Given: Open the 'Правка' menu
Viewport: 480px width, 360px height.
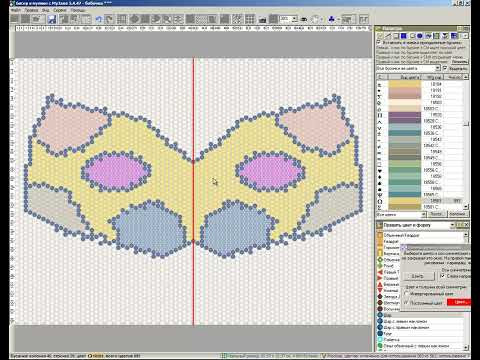Looking at the screenshot, I should click(31, 10).
